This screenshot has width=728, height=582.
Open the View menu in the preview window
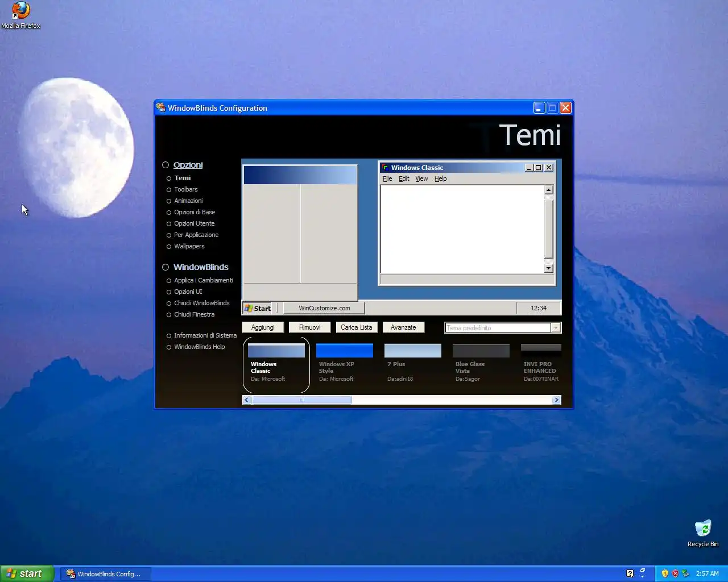421,178
